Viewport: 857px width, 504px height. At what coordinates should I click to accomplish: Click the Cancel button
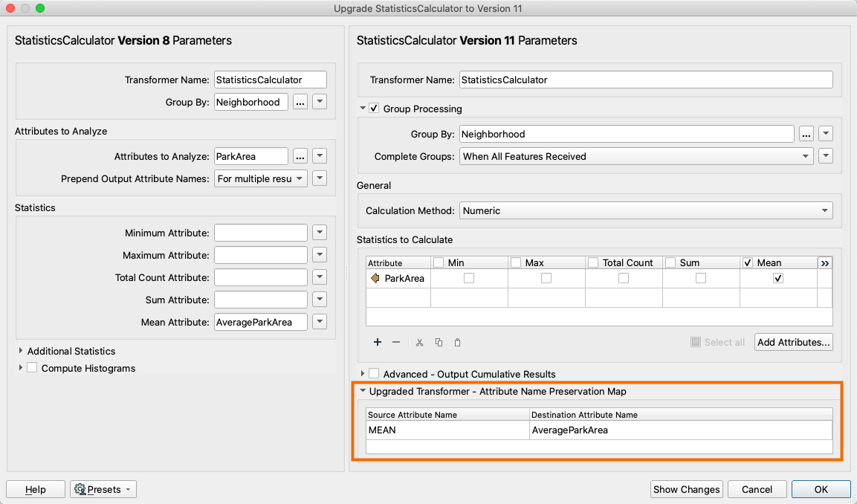pyautogui.click(x=757, y=489)
